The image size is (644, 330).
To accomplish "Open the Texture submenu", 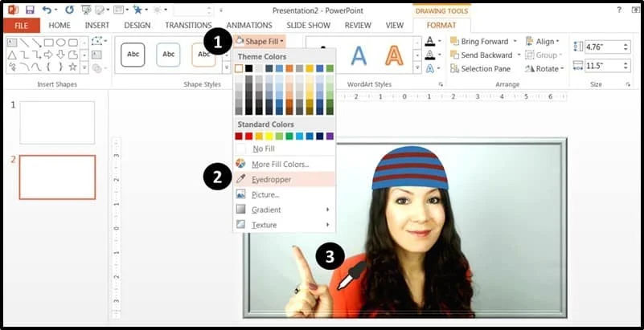I will pos(285,225).
